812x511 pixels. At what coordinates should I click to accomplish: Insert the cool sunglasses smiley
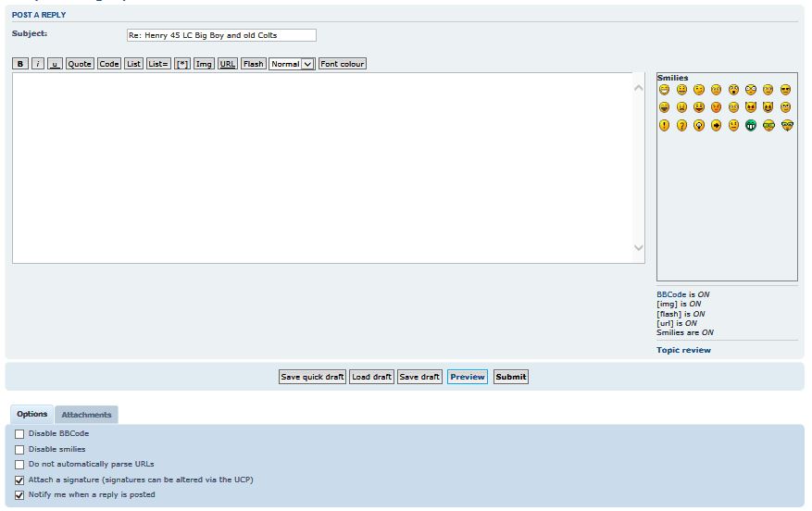tap(786, 90)
